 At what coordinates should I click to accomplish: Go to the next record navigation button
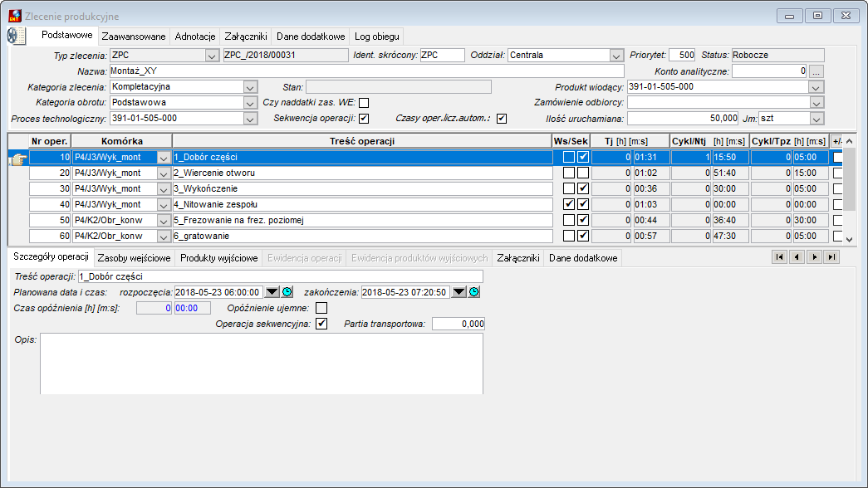coord(814,257)
